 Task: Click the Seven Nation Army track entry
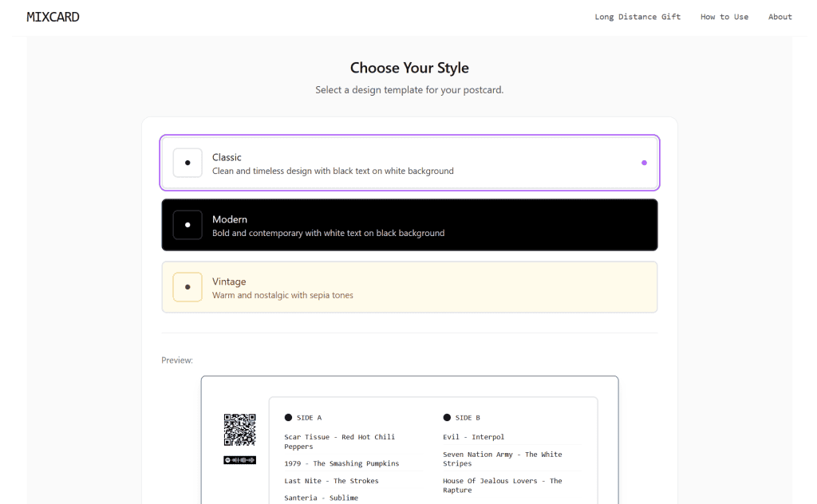(x=503, y=459)
